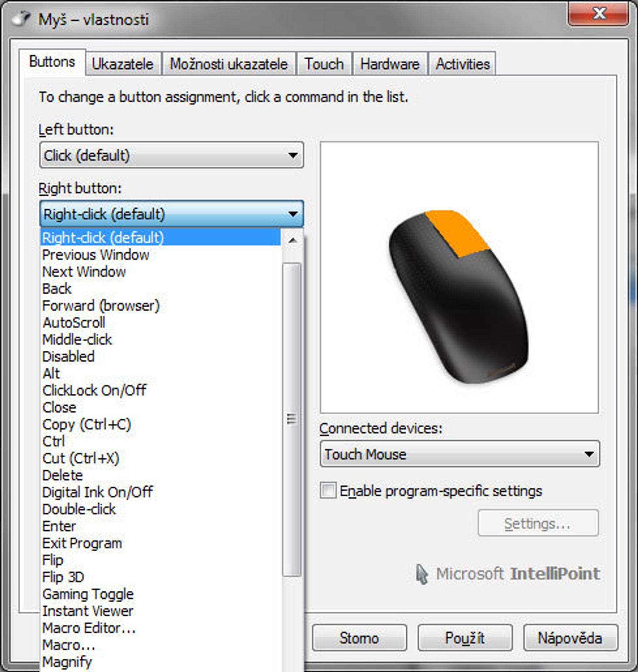Viewport: 638px width, 672px height.
Task: Choose Exit Program from the list
Action: (x=161, y=543)
